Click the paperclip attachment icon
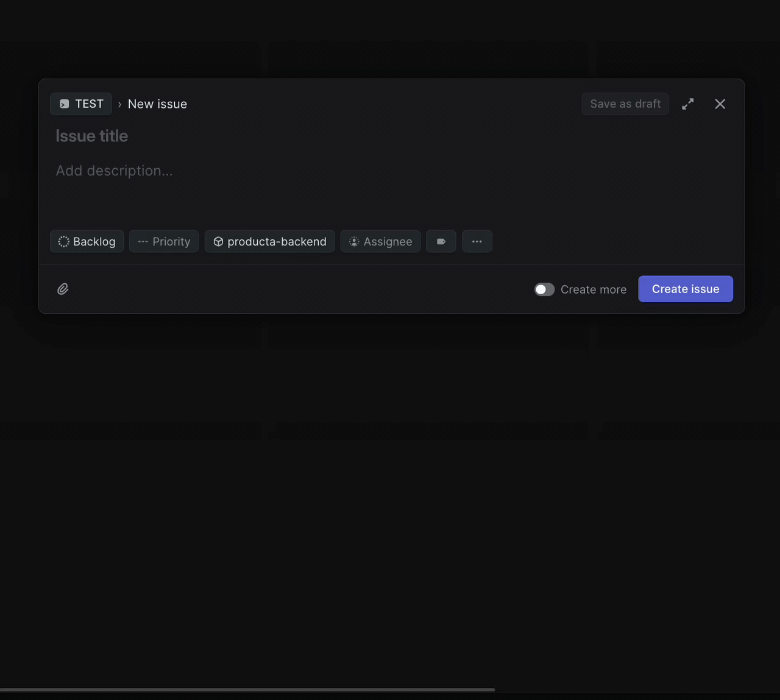The width and height of the screenshot is (780, 700). pyautogui.click(x=63, y=289)
